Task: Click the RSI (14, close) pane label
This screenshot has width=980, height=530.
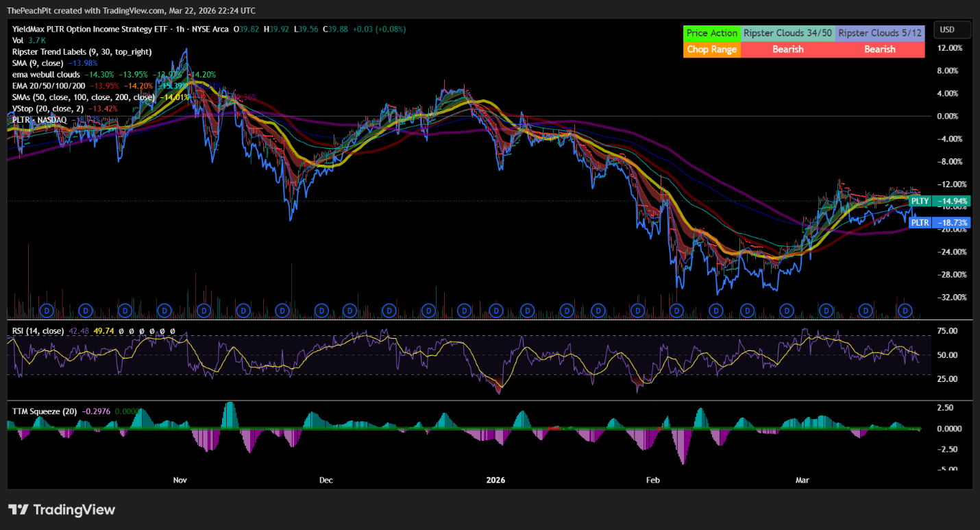Action: click(38, 331)
